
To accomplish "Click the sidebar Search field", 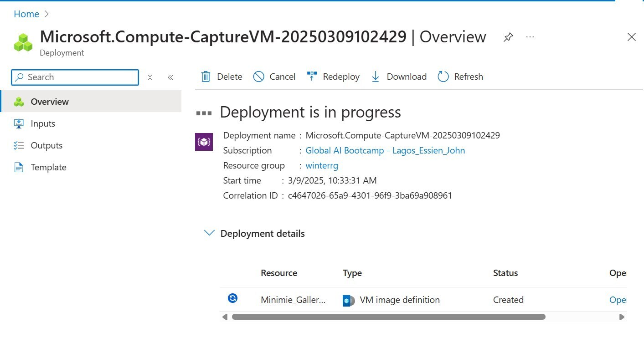I will coord(75,77).
